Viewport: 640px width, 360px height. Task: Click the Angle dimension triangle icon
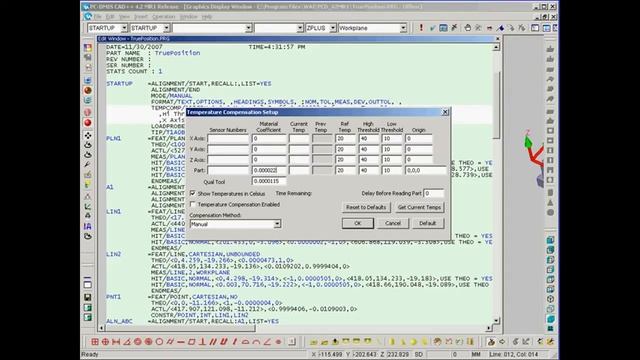coord(127,342)
